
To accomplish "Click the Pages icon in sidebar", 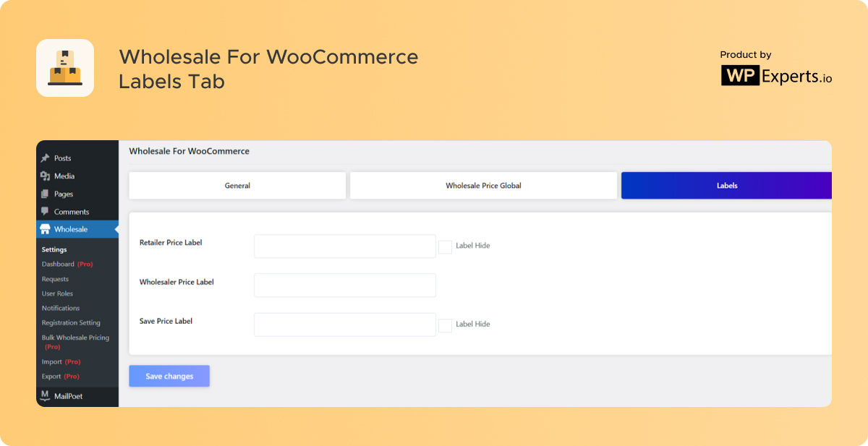I will (x=45, y=194).
